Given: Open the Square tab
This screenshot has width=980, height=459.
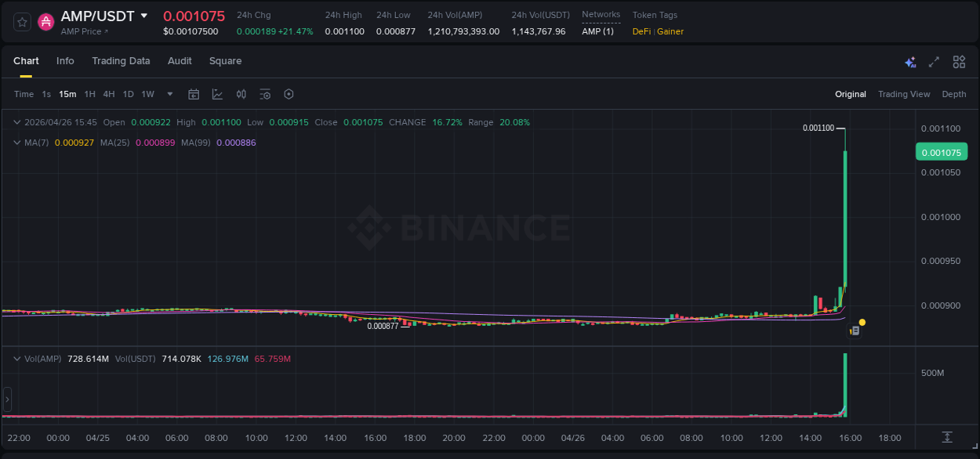Looking at the screenshot, I should pos(225,61).
